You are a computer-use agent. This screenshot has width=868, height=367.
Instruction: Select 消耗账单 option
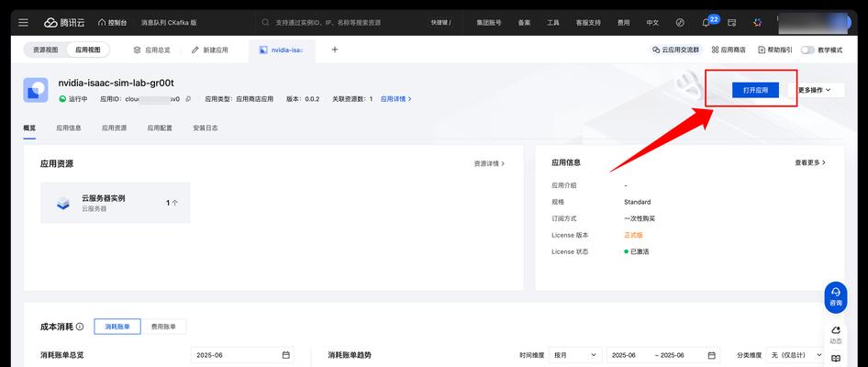point(117,327)
